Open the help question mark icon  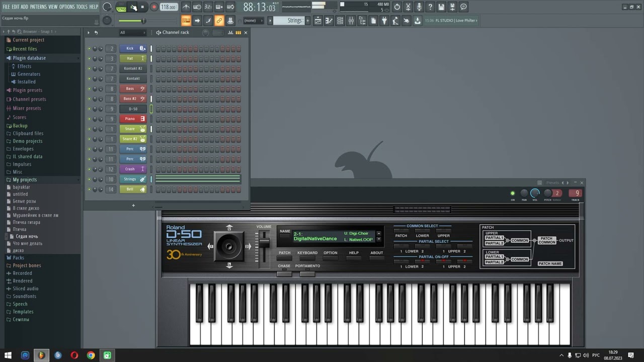coord(430,7)
